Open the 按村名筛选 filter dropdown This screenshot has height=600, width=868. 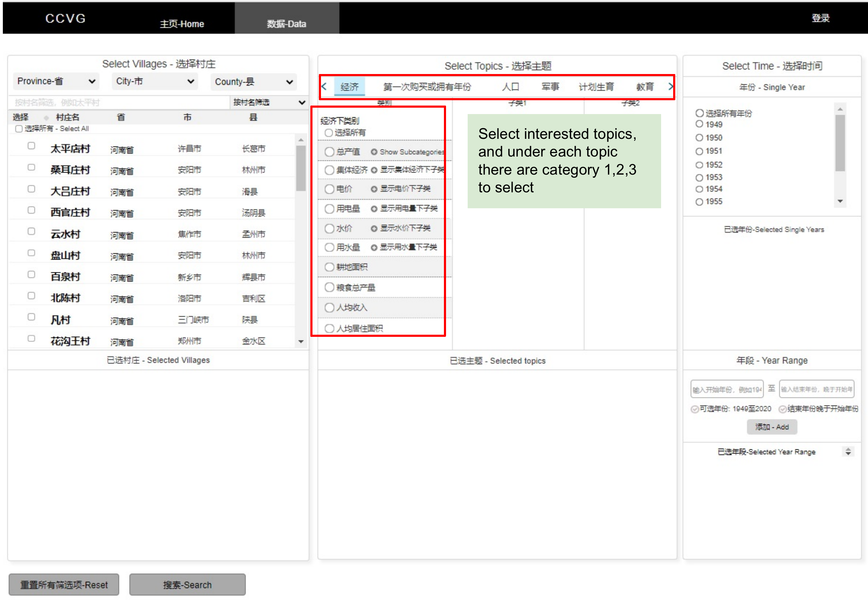click(269, 102)
